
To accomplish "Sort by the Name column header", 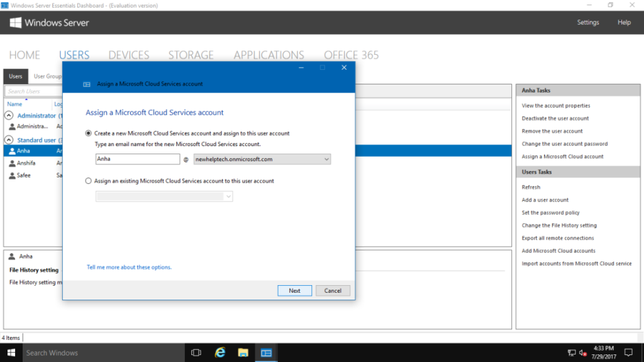I will point(15,104).
